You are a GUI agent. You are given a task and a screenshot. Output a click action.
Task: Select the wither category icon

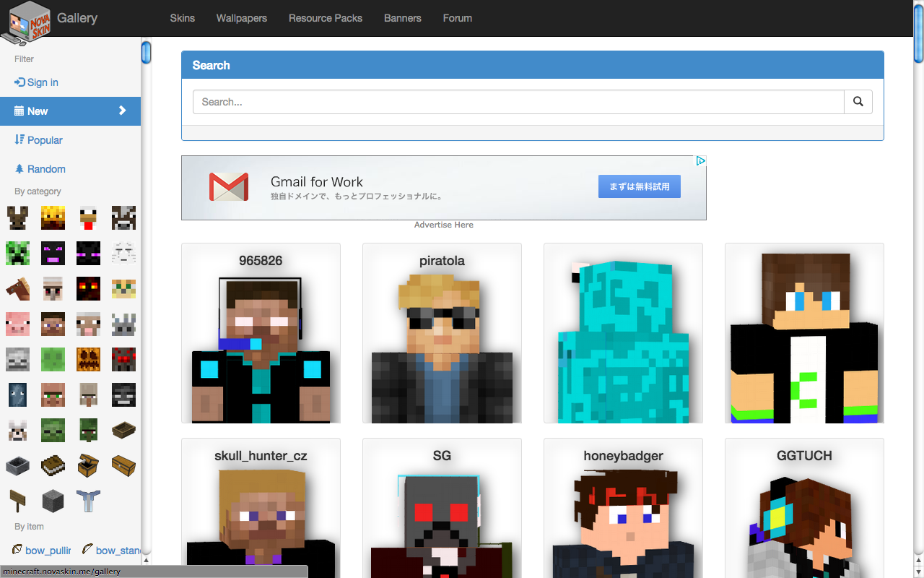pyautogui.click(x=123, y=394)
